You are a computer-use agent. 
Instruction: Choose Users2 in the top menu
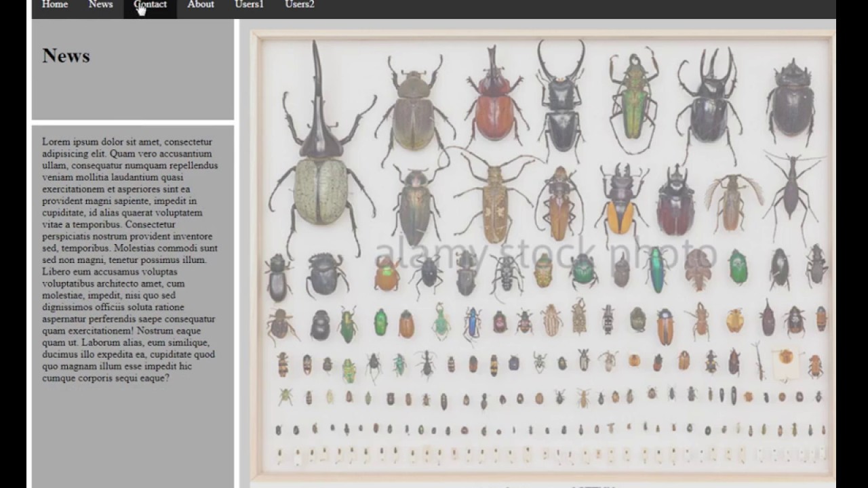[x=300, y=5]
